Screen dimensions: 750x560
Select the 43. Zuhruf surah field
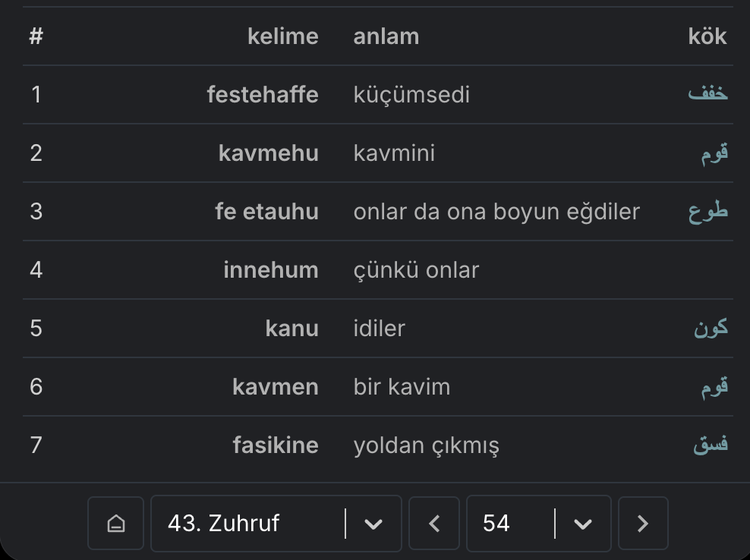tap(247, 523)
